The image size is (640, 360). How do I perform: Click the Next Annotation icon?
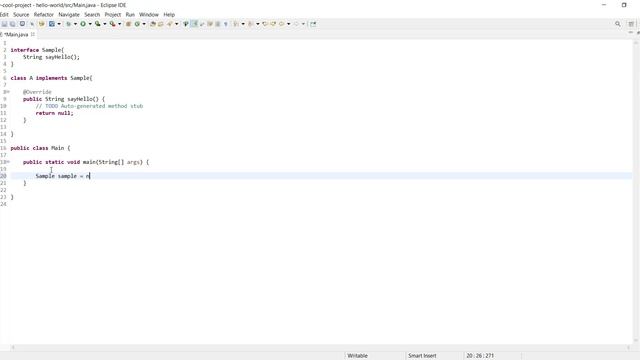(x=236, y=24)
